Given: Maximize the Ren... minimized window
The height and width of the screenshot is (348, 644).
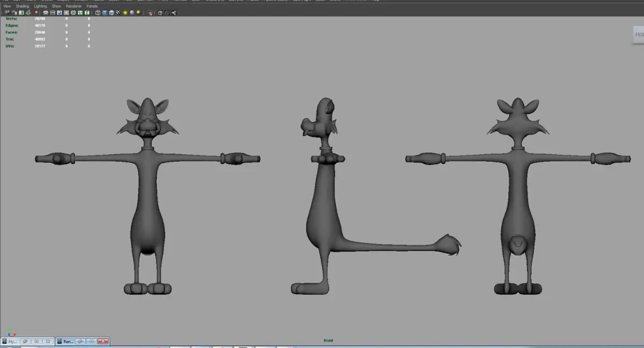Looking at the screenshot, I should click(x=92, y=342).
